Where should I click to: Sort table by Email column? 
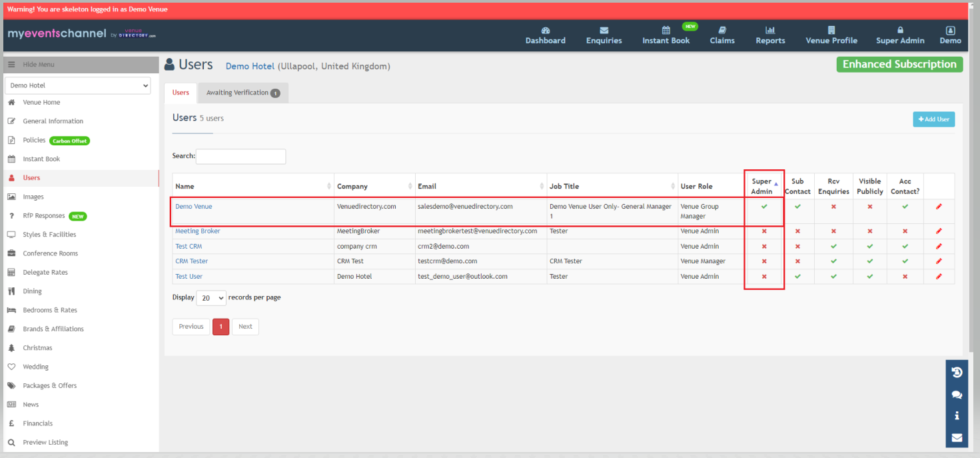tap(481, 186)
